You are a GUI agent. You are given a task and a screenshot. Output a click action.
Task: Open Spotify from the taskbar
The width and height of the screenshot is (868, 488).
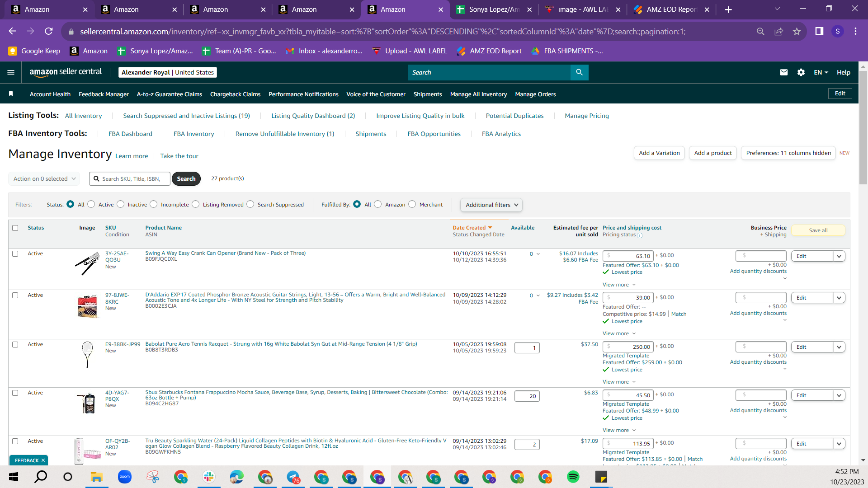(x=573, y=477)
